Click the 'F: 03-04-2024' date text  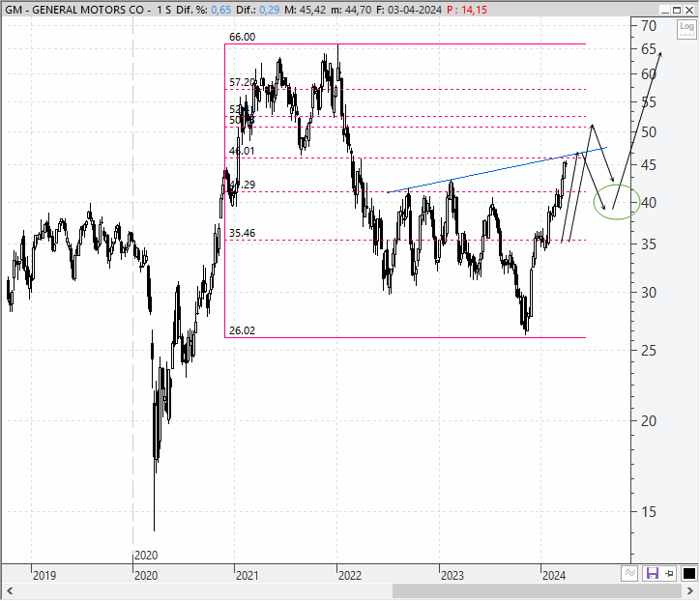pyautogui.click(x=409, y=10)
